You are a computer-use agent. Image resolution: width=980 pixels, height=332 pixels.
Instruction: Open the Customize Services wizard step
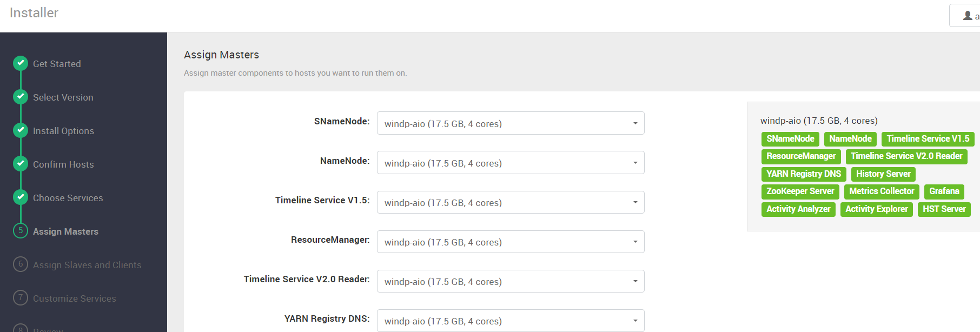tap(75, 298)
